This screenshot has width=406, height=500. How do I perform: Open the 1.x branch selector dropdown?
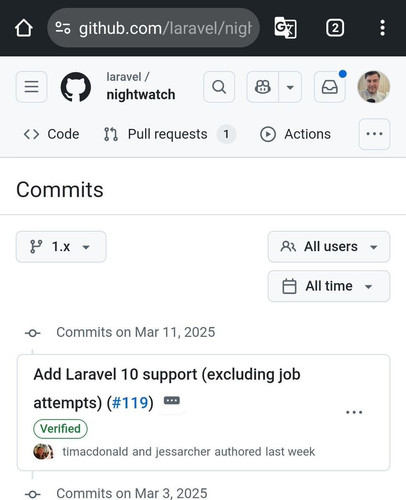coord(61,247)
